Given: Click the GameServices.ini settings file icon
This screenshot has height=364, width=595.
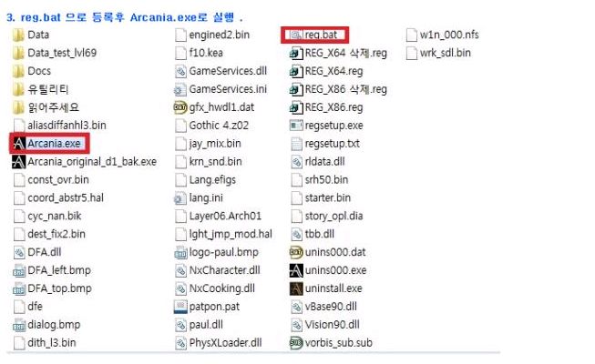Looking at the screenshot, I should pyautogui.click(x=180, y=89).
